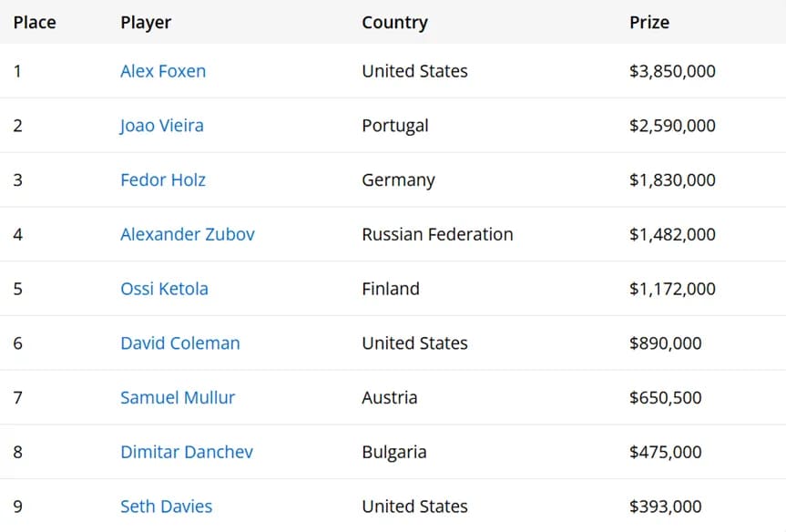The width and height of the screenshot is (786, 532).
Task: Select the $1,172,000 prize cell
Action: tap(672, 289)
